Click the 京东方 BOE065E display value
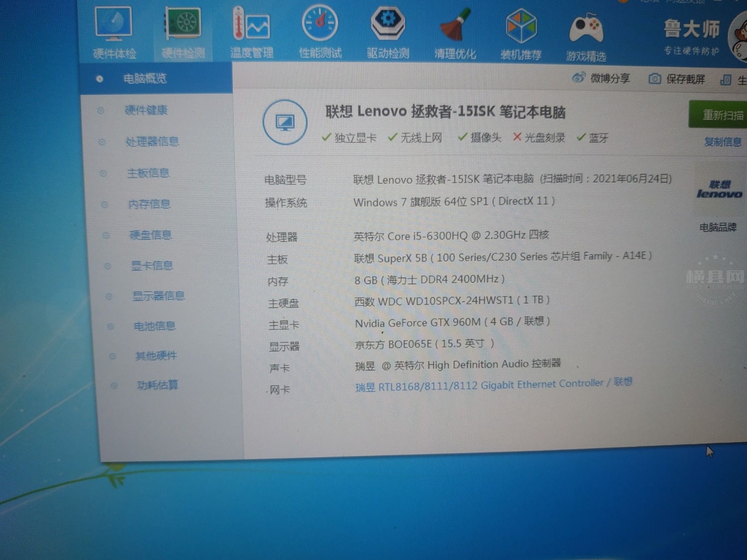The width and height of the screenshot is (747, 560). tap(424, 344)
